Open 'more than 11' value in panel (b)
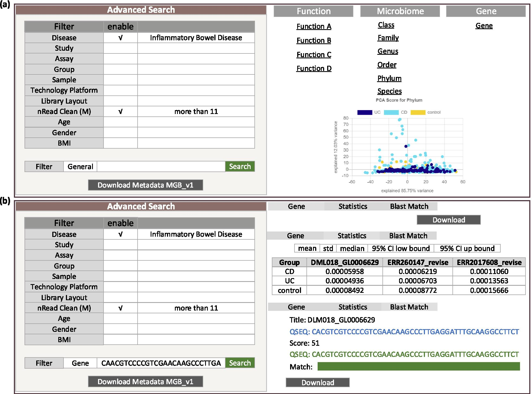Image resolution: width=532 pixels, height=394 pixels. [x=196, y=308]
